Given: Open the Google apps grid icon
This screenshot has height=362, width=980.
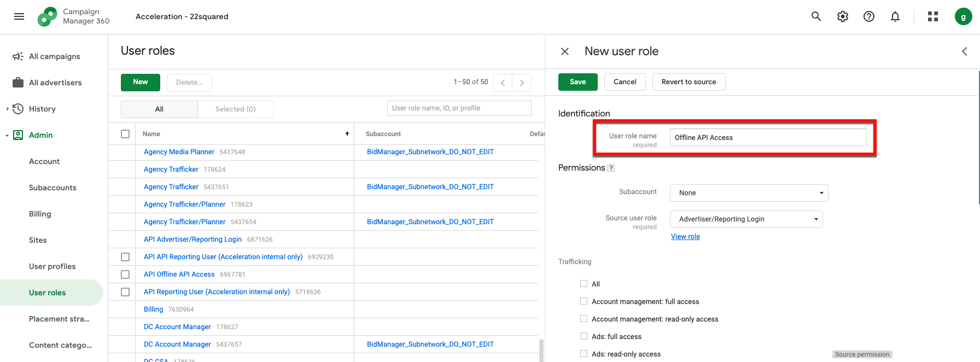Looking at the screenshot, I should click(933, 16).
